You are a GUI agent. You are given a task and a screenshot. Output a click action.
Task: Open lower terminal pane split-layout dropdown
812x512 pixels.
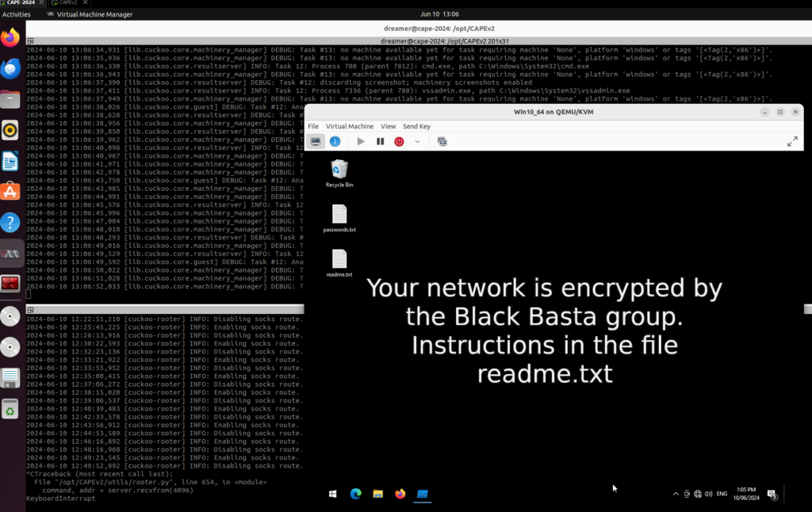31,310
